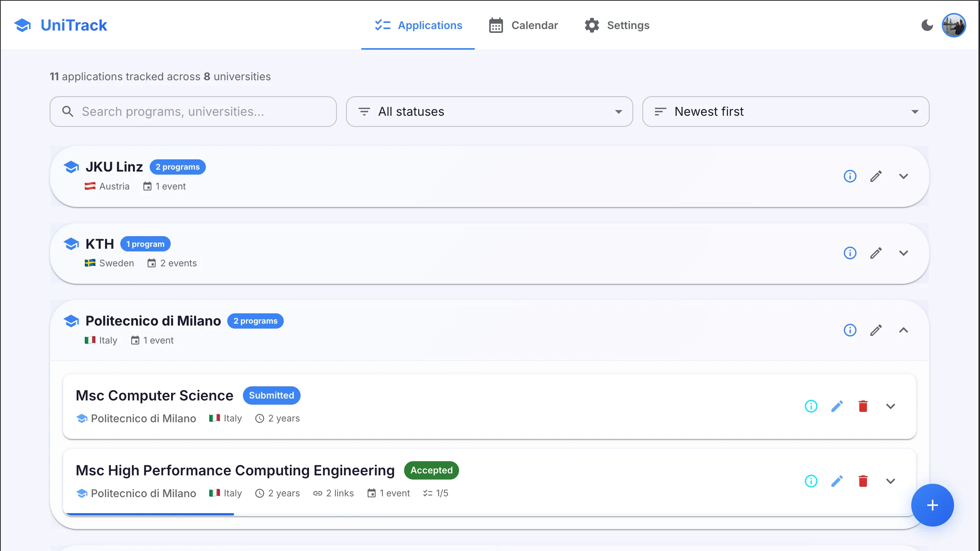
Task: Click '1 event' in High Performance Computing row
Action: coord(395,493)
